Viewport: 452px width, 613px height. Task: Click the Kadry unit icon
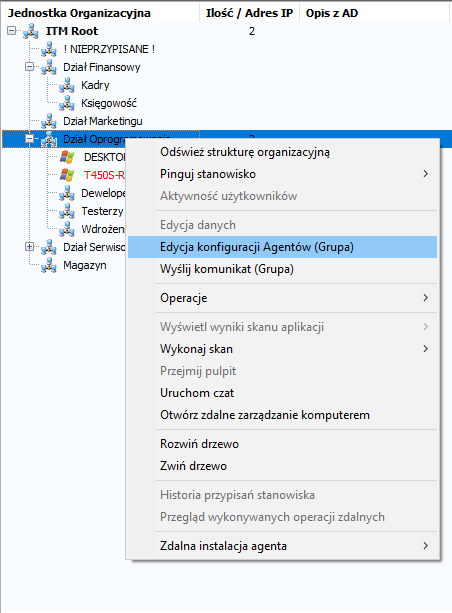pos(67,85)
